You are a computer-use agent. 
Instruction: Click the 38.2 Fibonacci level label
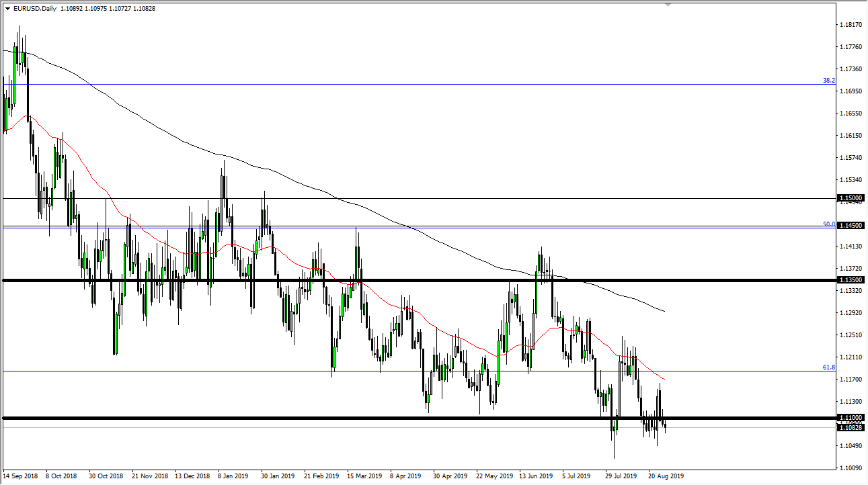click(x=829, y=81)
